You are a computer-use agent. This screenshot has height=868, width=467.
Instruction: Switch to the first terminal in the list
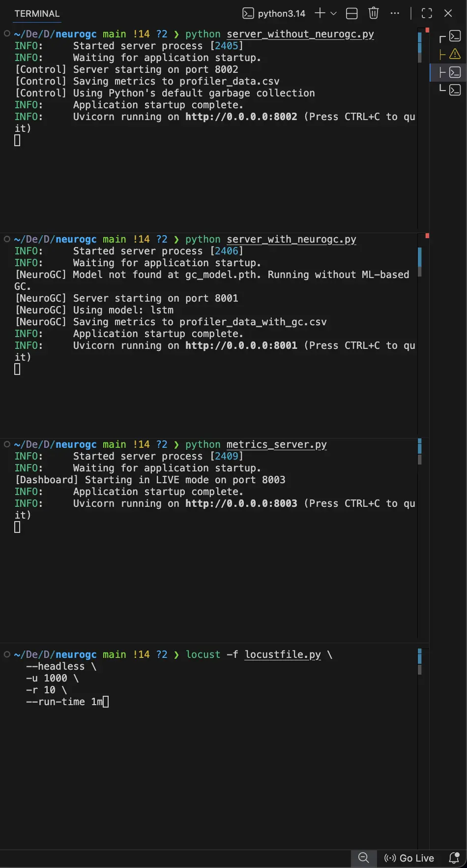[455, 36]
